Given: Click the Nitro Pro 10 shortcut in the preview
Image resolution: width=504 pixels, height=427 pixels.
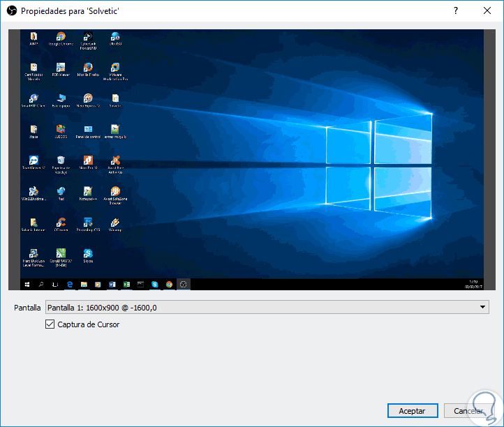Looking at the screenshot, I should tap(88, 163).
